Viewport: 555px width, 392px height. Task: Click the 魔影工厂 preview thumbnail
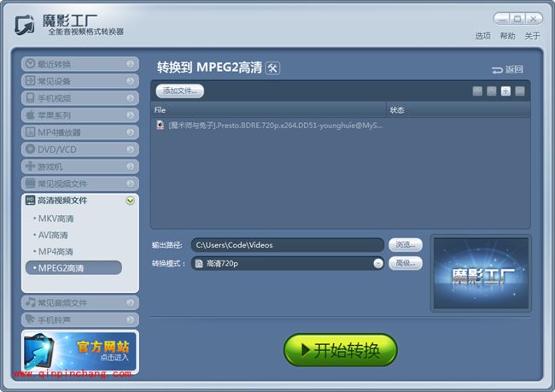481,273
